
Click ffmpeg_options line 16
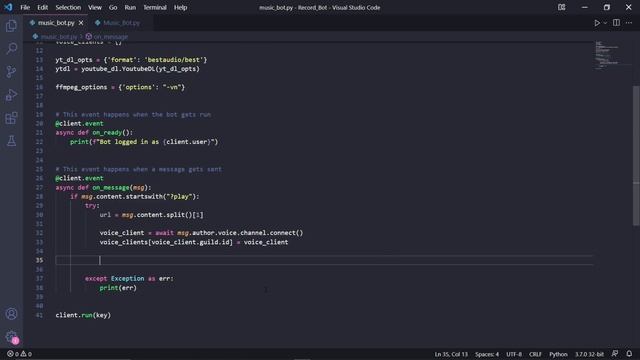click(x=120, y=87)
